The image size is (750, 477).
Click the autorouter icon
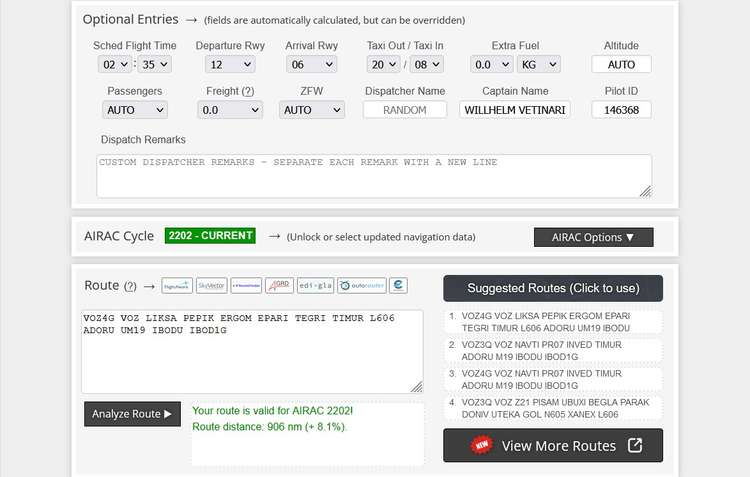(361, 285)
